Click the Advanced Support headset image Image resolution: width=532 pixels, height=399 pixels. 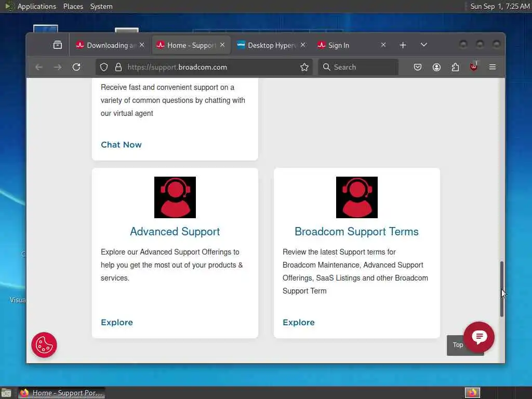point(175,197)
